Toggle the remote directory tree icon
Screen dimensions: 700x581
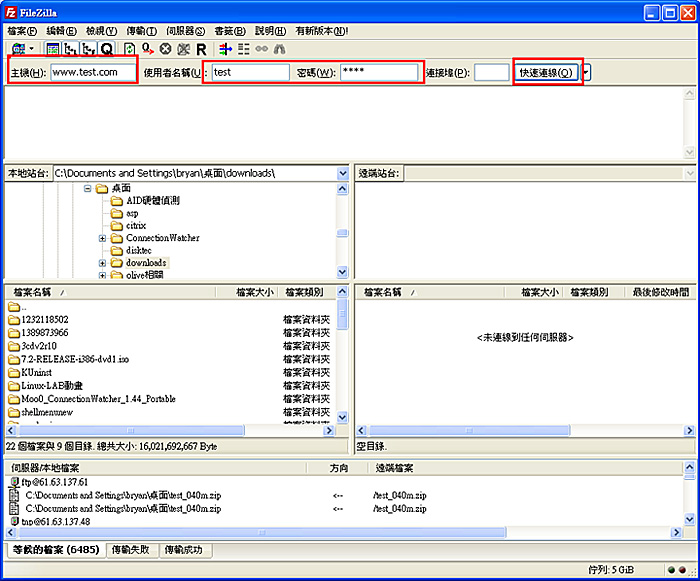(x=89, y=49)
